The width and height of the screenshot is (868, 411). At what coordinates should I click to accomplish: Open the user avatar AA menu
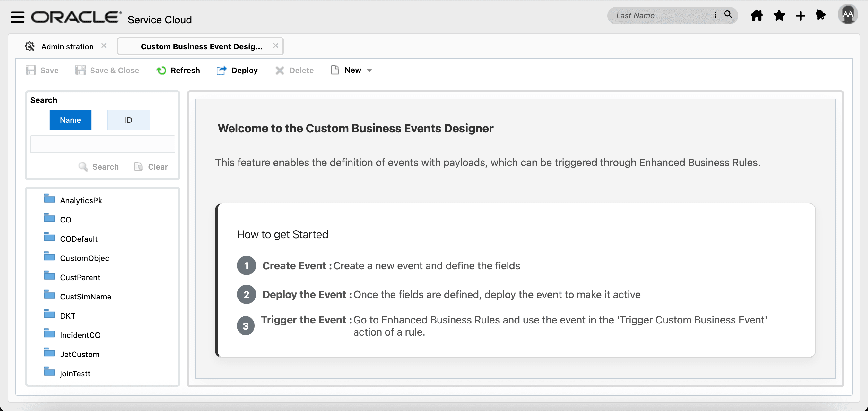click(x=847, y=14)
